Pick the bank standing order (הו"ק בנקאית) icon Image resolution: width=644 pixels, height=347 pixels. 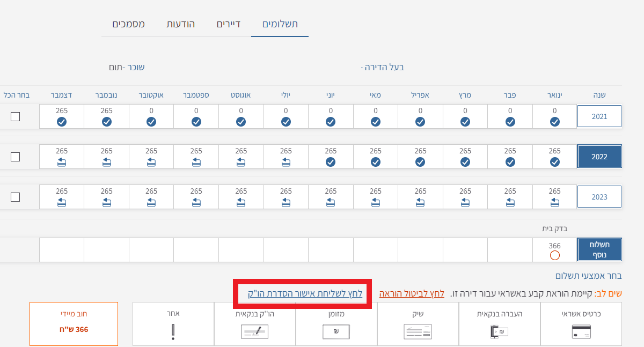[254, 332]
